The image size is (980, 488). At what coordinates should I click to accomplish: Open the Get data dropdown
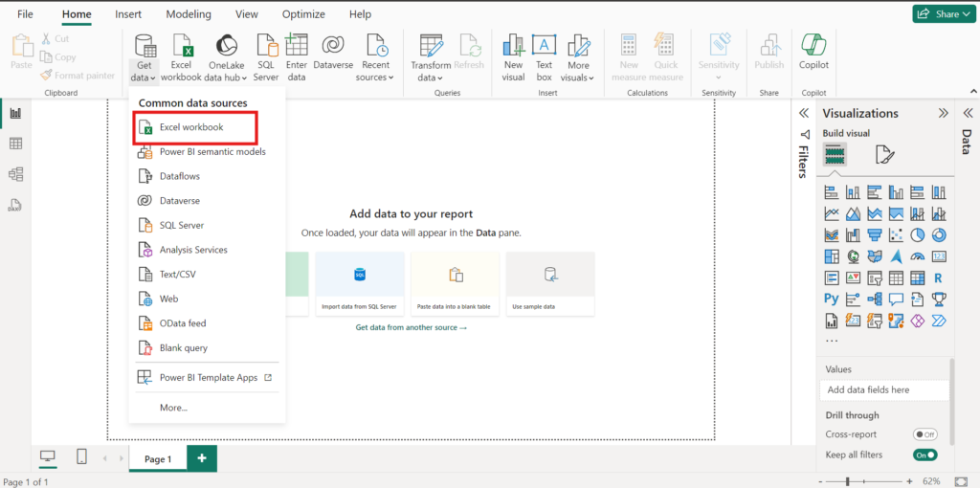coord(145,58)
